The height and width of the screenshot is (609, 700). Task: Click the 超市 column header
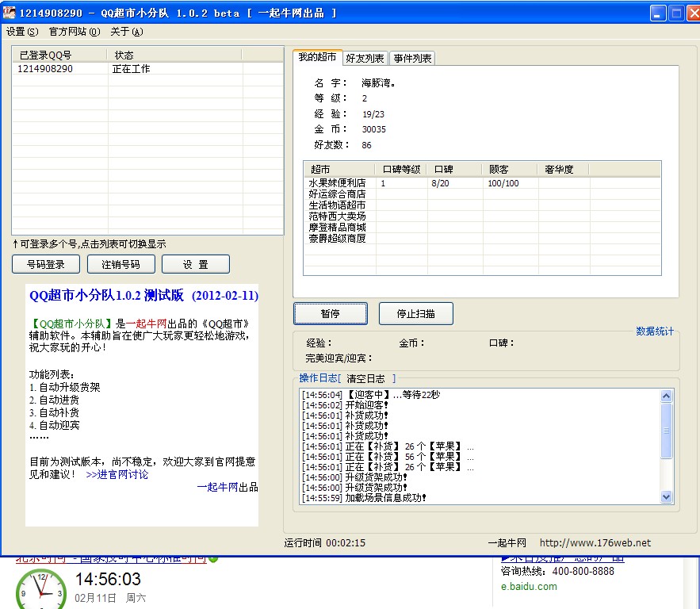339,170
